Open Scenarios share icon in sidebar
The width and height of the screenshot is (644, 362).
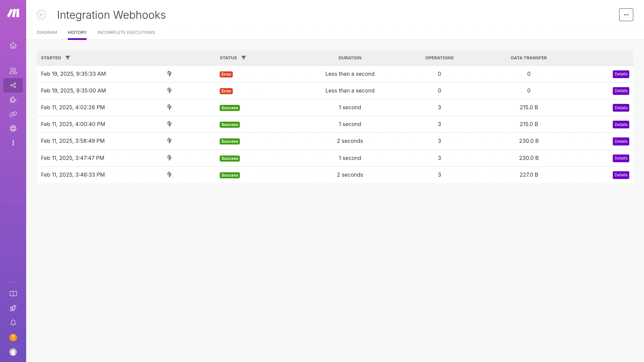13,85
